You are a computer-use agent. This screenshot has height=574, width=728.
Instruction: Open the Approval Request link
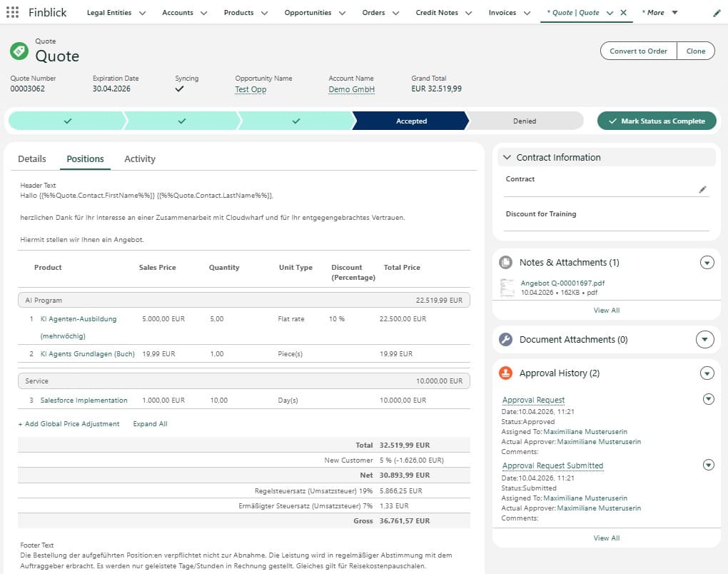click(533, 400)
